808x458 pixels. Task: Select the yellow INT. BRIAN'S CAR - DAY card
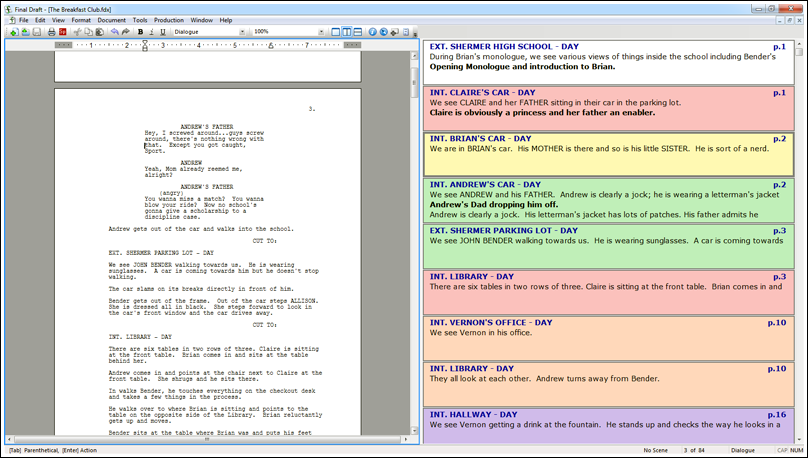[x=609, y=155]
